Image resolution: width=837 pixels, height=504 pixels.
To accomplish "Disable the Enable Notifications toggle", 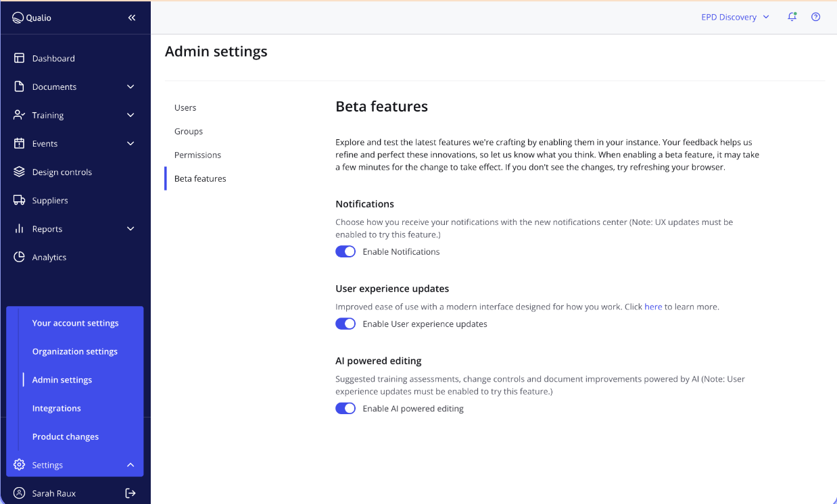I will (345, 251).
